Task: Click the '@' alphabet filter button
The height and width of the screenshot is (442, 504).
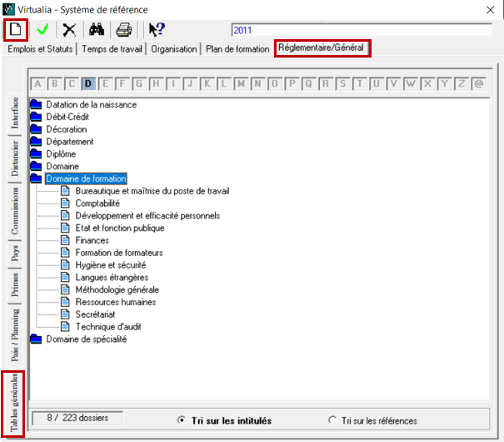Action: coord(478,83)
